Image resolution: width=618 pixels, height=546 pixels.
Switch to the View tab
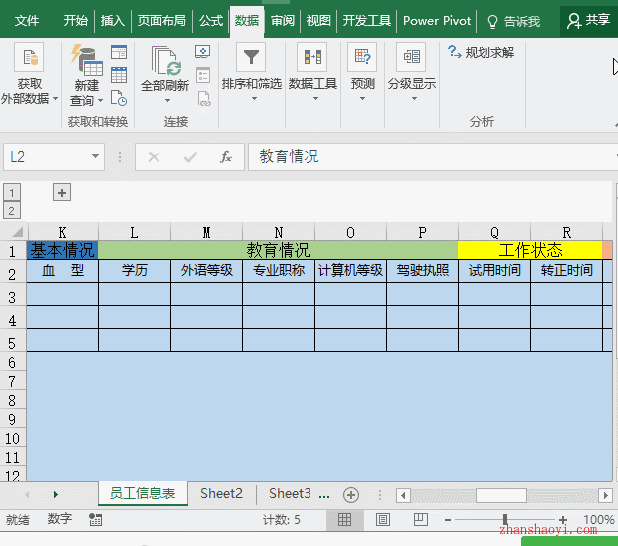point(318,20)
